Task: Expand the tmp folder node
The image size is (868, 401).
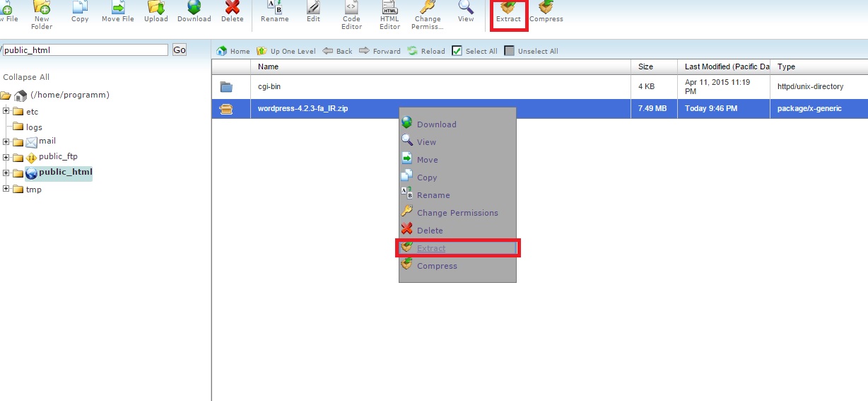Action: (x=6, y=189)
